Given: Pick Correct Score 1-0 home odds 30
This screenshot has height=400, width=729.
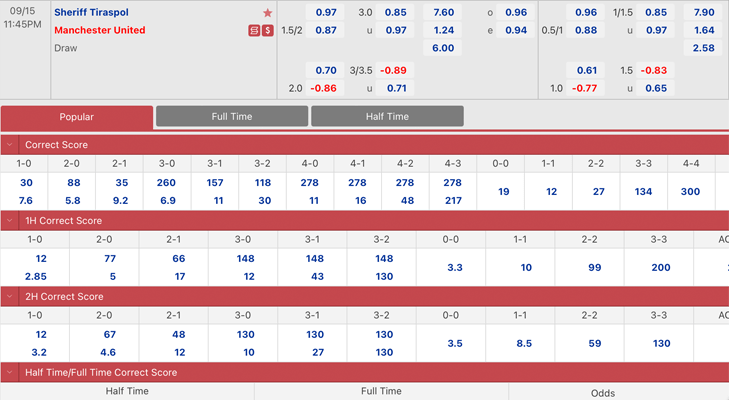Looking at the screenshot, I should coord(26,183).
